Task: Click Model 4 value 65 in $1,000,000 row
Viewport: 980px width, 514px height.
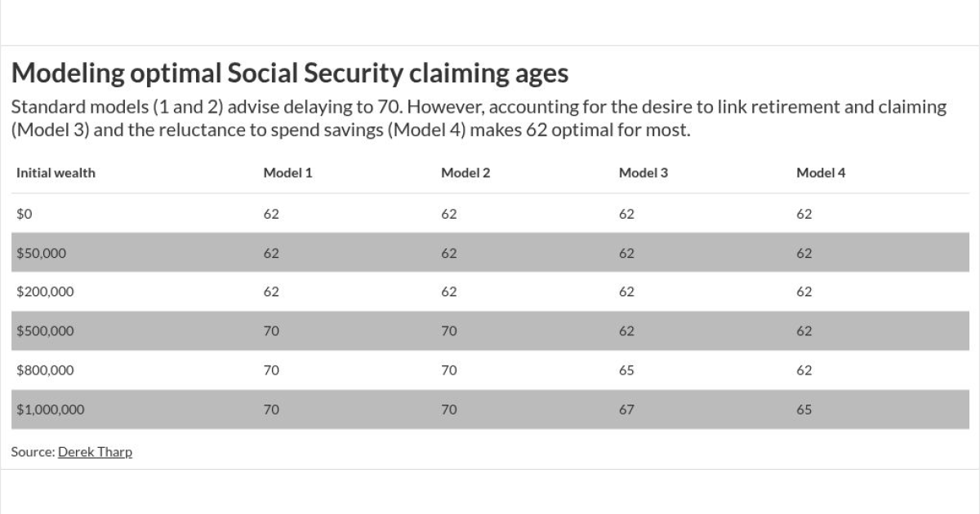Action: 804,410
